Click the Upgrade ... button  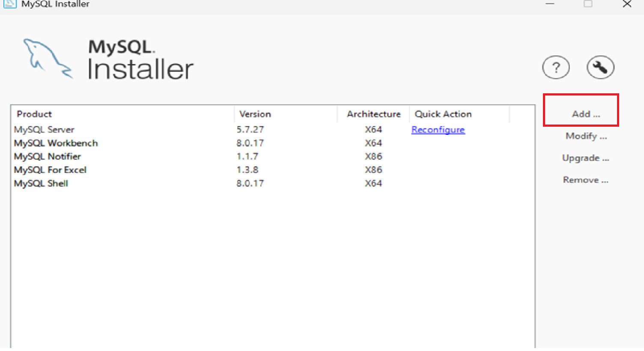click(x=585, y=158)
